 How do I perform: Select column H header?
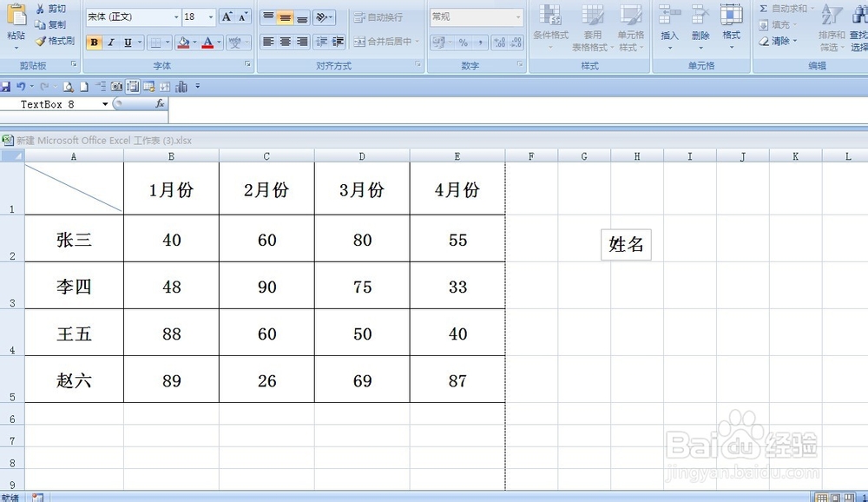[x=636, y=157]
